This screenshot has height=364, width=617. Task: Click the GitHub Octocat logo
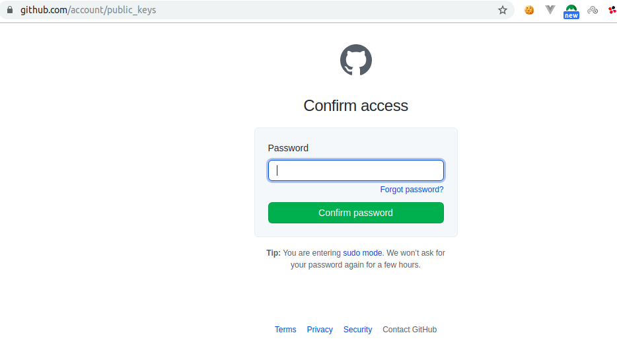click(356, 61)
